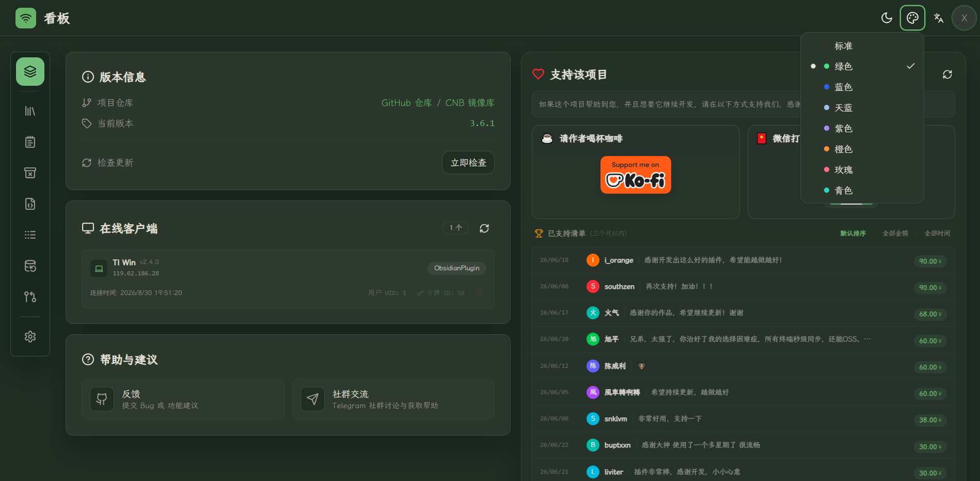Open the git pull-request sidebar icon
This screenshot has width=980, height=481.
coord(30,297)
